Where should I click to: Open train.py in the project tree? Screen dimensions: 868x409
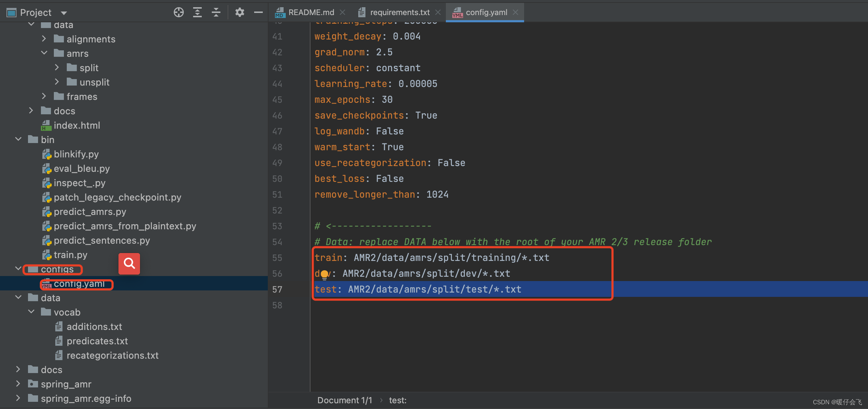70,255
